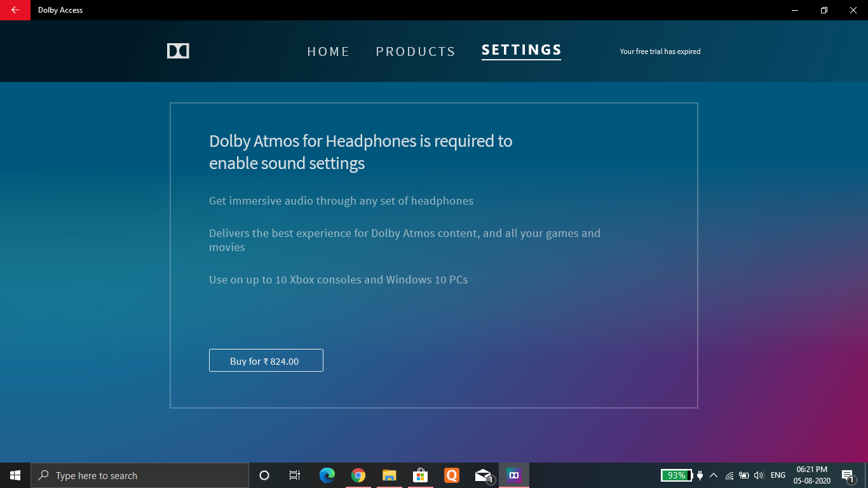Minimize the Dolby Access window
This screenshot has height=488, width=868.
tap(795, 10)
